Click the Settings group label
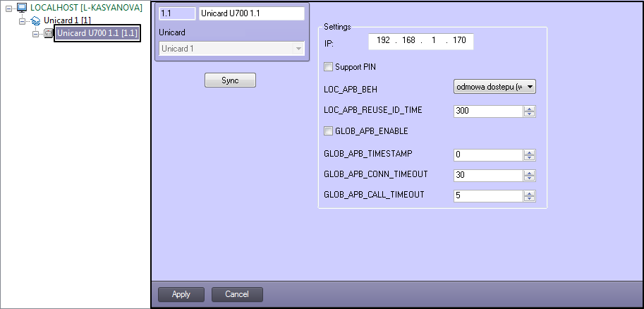The width and height of the screenshot is (644, 309). click(x=337, y=27)
